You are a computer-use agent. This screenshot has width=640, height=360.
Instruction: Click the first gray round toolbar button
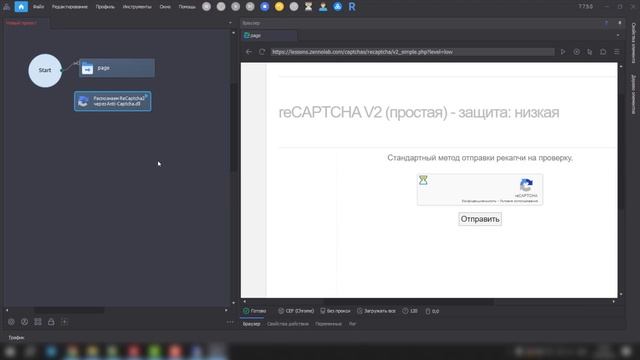click(x=207, y=7)
